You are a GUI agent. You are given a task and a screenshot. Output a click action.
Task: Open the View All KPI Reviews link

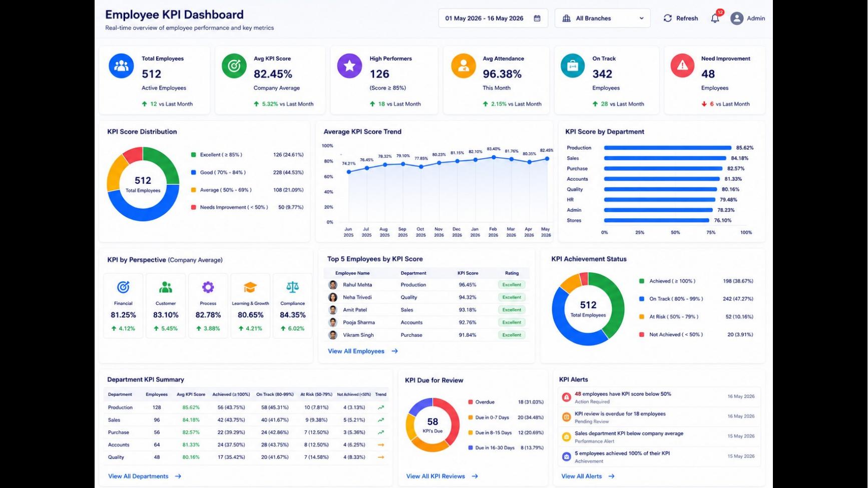point(442,476)
